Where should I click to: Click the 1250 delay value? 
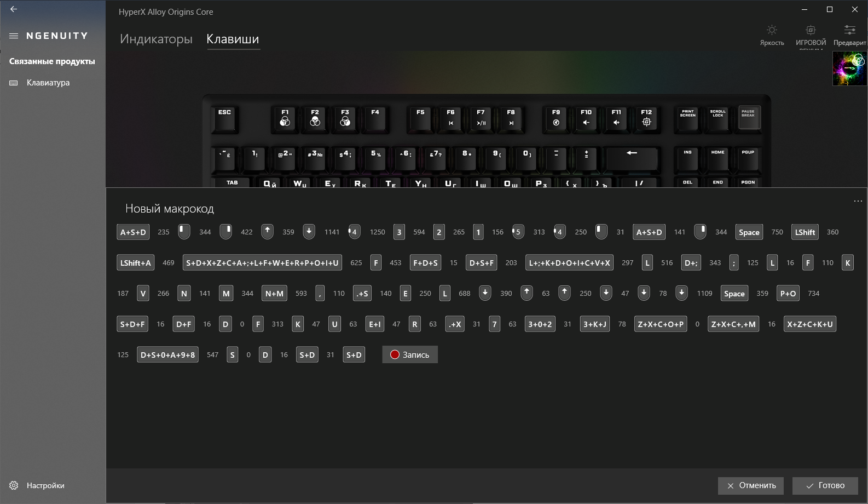point(377,232)
